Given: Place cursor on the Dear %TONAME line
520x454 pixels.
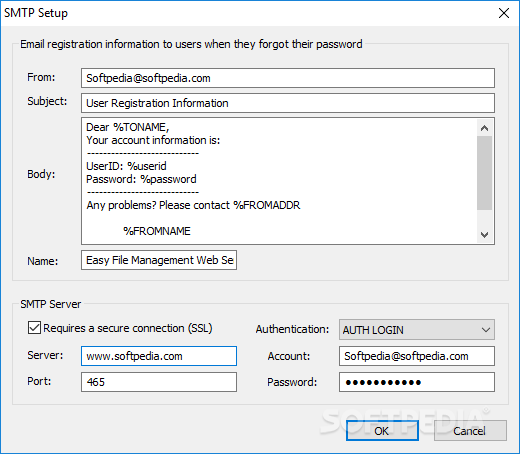Looking at the screenshot, I should pyautogui.click(x=128, y=127).
